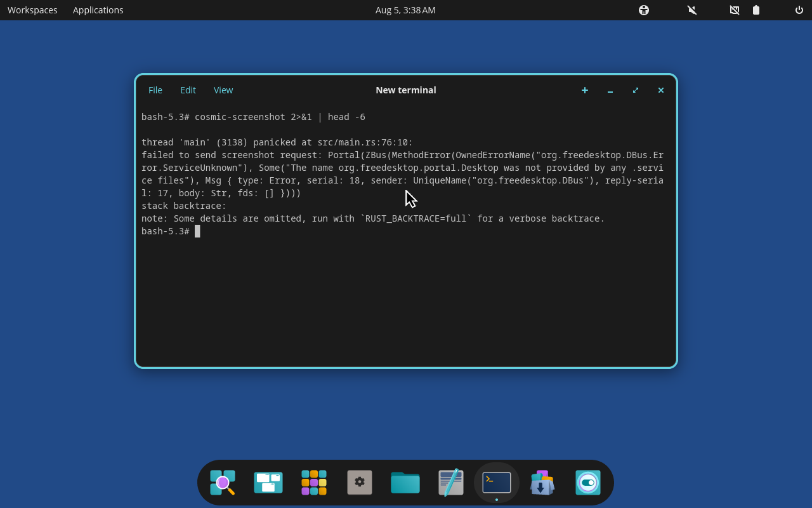Open the Edit menu in terminal

(x=188, y=90)
